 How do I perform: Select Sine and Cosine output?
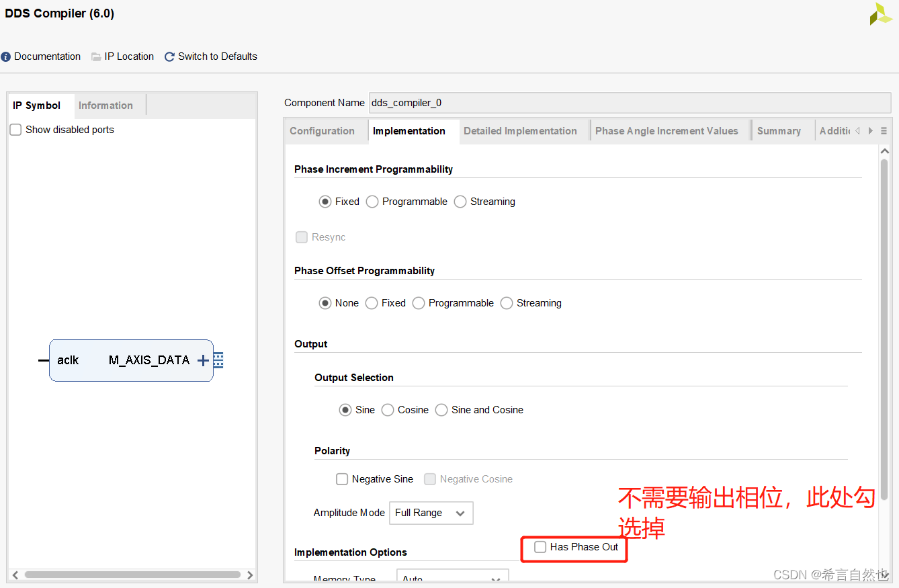pyautogui.click(x=441, y=410)
